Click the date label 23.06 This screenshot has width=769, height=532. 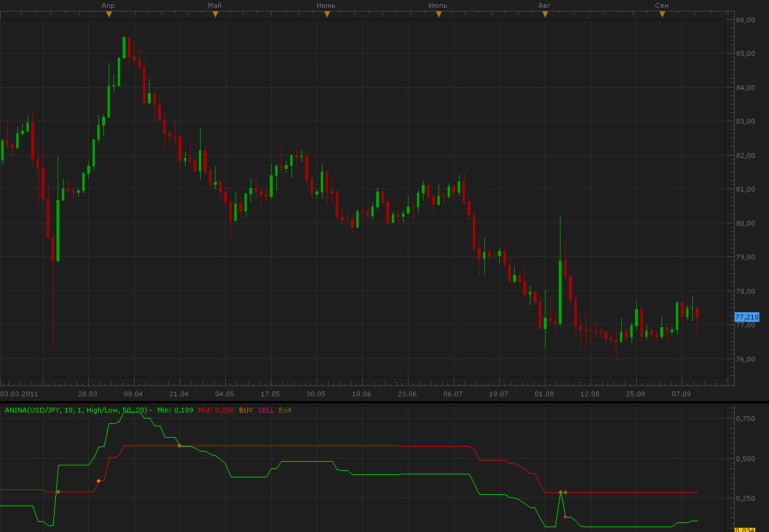[x=407, y=394]
